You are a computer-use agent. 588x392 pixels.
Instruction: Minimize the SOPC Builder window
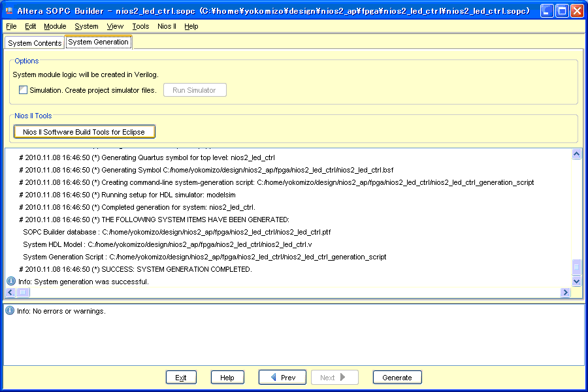coord(547,11)
